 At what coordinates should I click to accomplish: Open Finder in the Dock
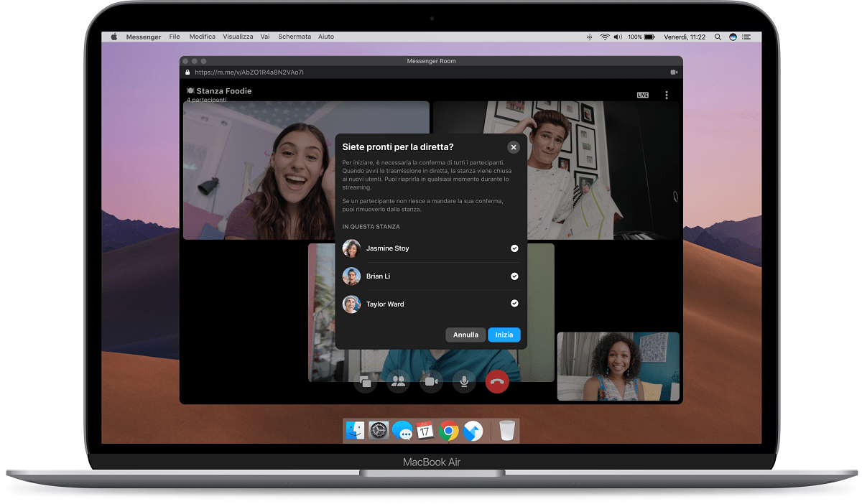(x=355, y=431)
